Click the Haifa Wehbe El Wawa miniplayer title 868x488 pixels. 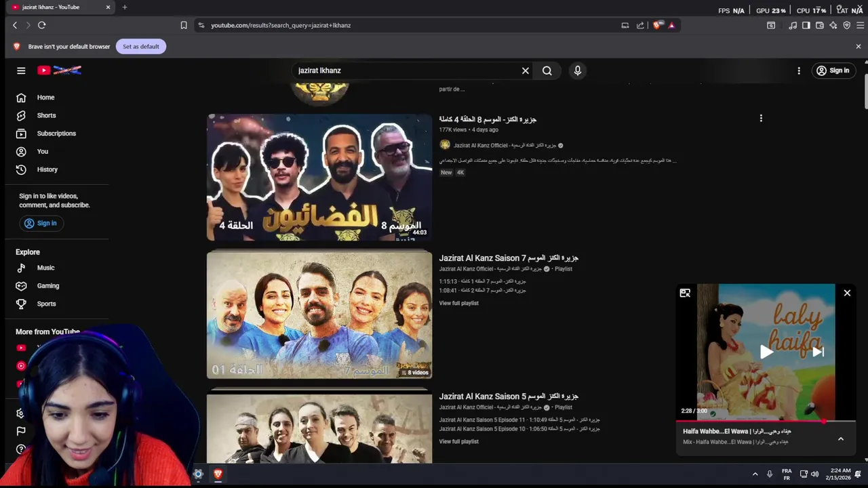click(x=736, y=431)
